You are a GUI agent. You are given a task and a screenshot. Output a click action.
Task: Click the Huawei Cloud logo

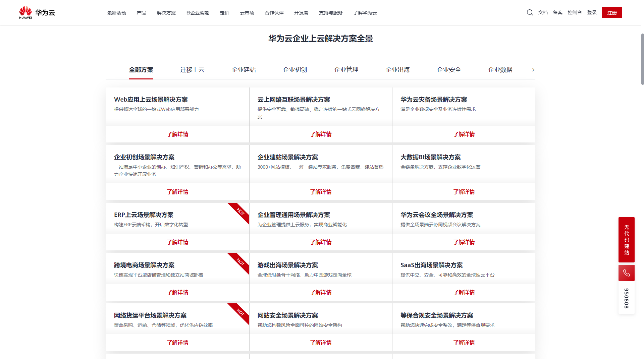tap(37, 12)
